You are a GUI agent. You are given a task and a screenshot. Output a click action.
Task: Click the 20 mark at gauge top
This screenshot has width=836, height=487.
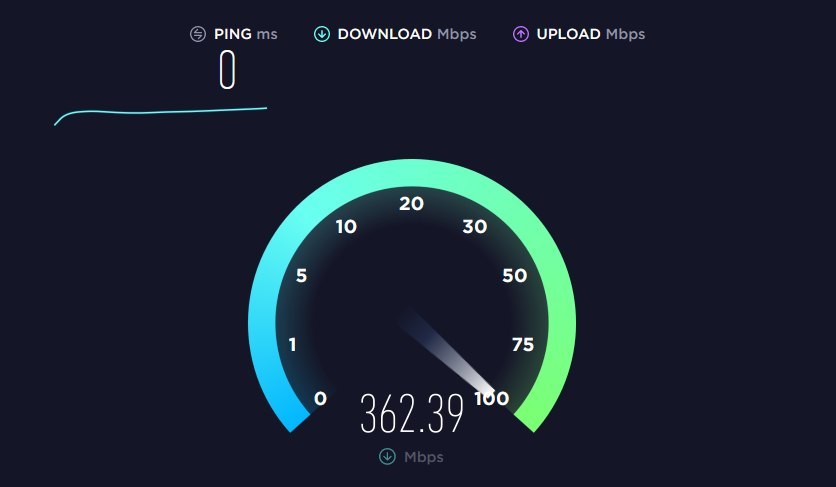tap(412, 203)
